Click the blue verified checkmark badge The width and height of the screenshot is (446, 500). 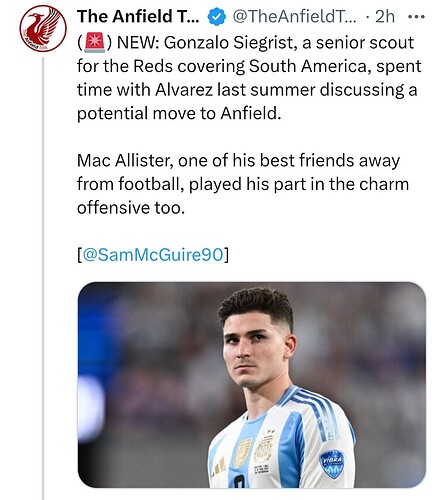click(217, 17)
